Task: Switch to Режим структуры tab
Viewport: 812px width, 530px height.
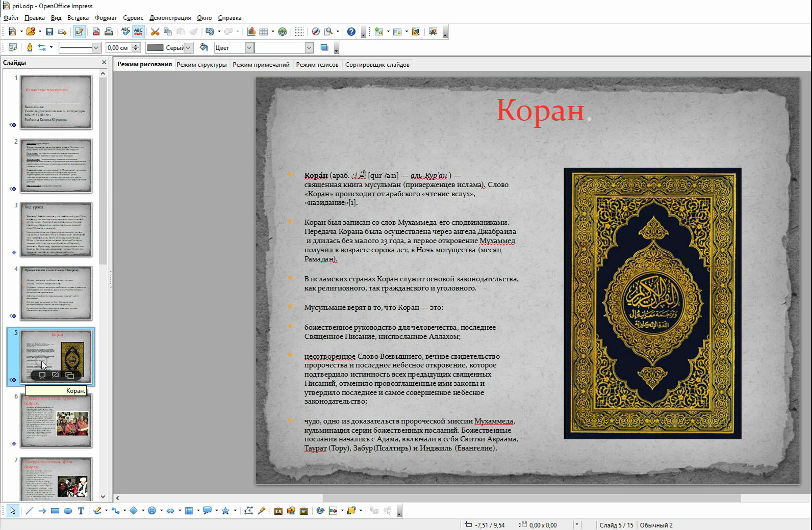Action: point(201,65)
